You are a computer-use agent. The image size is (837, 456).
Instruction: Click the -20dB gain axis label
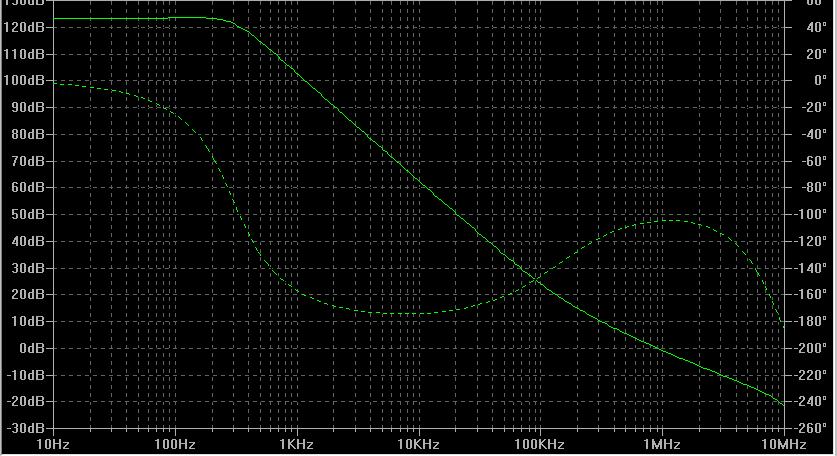coord(24,401)
